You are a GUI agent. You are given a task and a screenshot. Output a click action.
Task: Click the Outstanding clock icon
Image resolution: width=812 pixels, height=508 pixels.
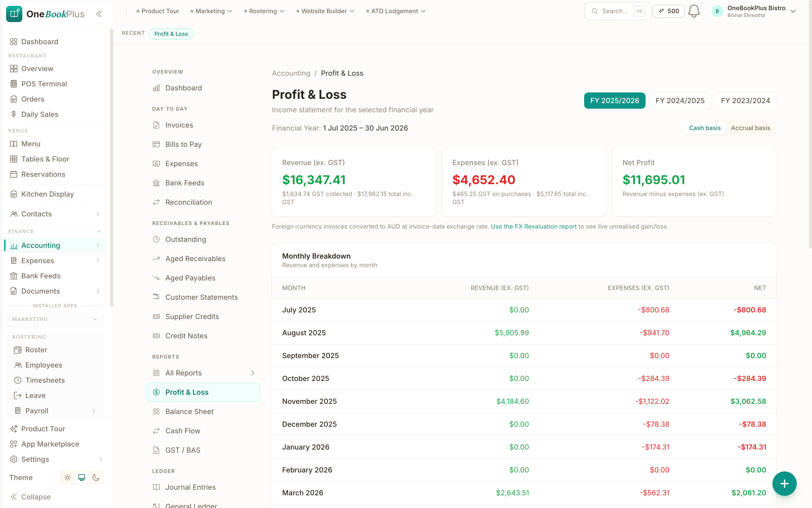[156, 239]
